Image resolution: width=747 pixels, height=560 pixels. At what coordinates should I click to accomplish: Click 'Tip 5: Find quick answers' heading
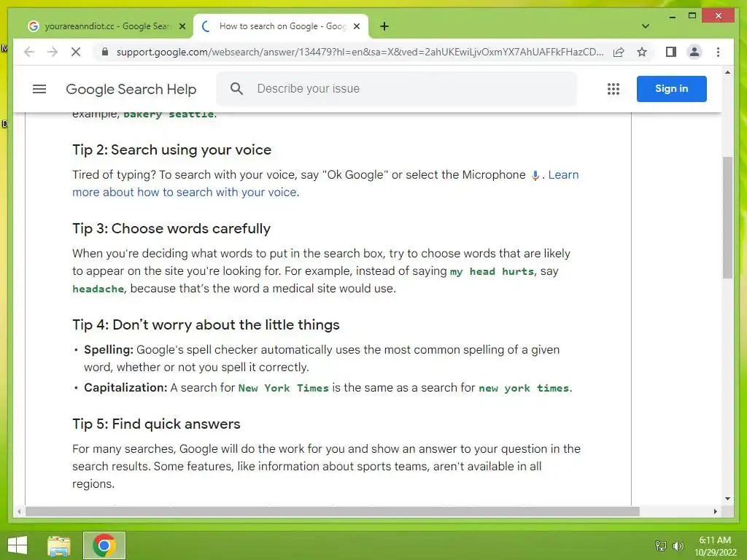pos(156,424)
